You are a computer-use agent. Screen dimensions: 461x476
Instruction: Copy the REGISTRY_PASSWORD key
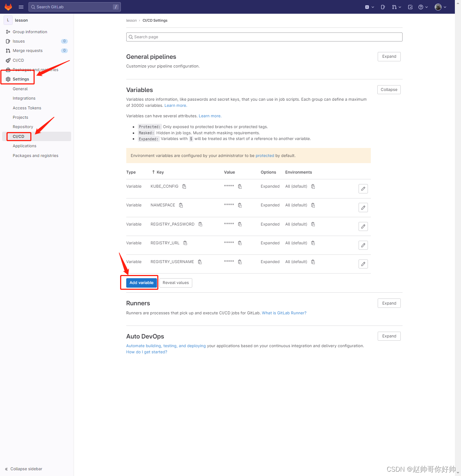201,224
